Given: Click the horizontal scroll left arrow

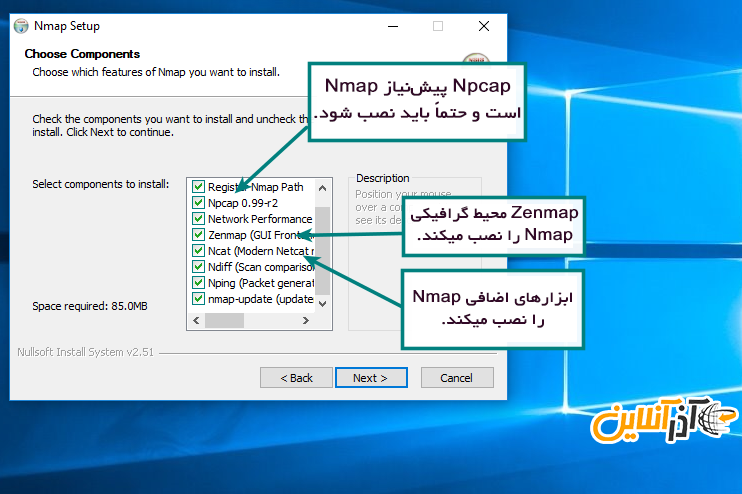Looking at the screenshot, I should point(196,320).
